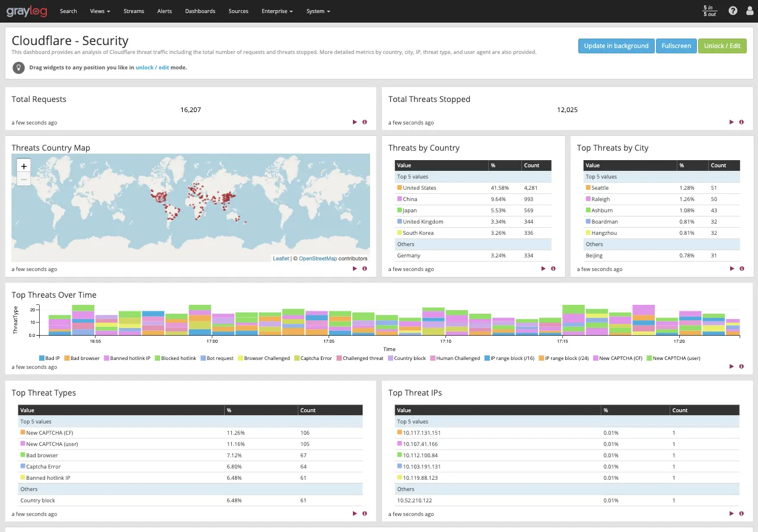Click the throughput counter showing 5 in 5 out
The width and height of the screenshot is (758, 532).
(x=709, y=11)
